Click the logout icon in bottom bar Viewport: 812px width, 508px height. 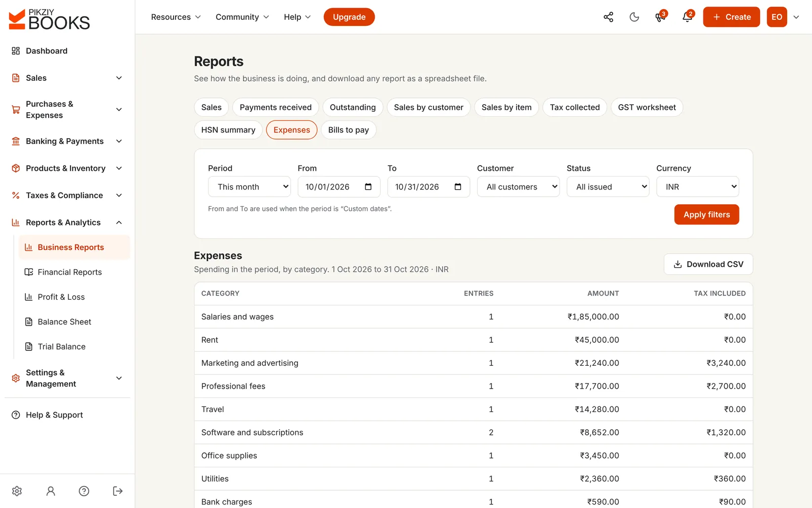[118, 491]
